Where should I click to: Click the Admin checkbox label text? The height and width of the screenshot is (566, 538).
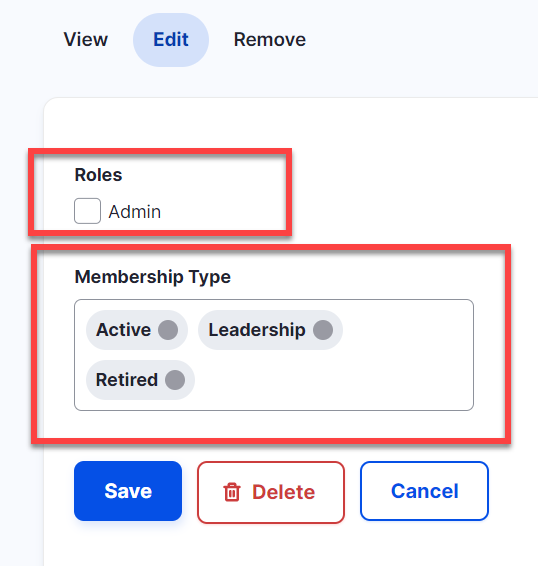pyautogui.click(x=135, y=212)
